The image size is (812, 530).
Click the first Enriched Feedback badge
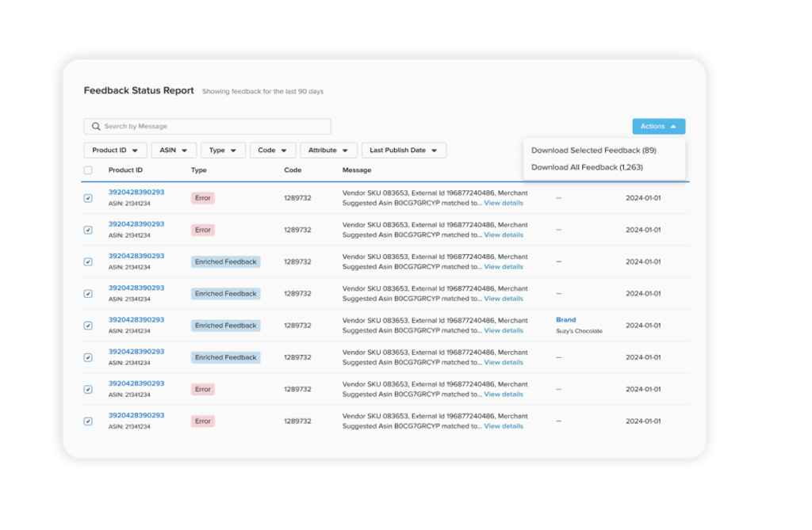coord(225,262)
